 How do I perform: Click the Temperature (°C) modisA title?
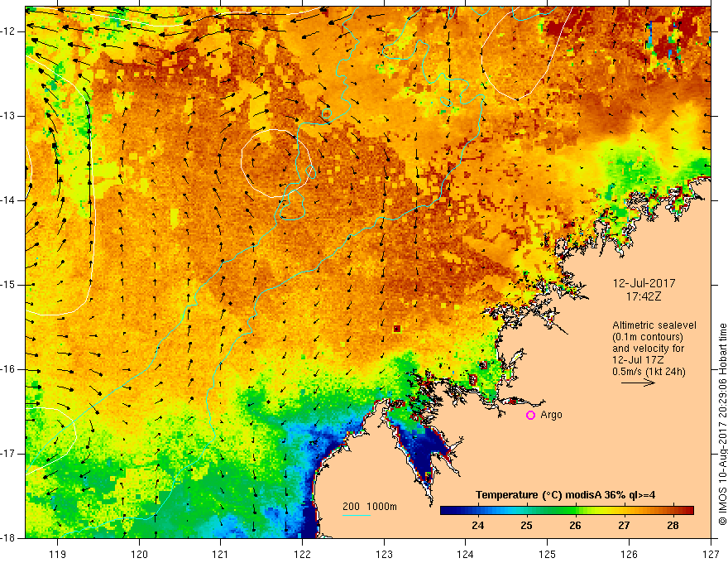pyautogui.click(x=566, y=495)
